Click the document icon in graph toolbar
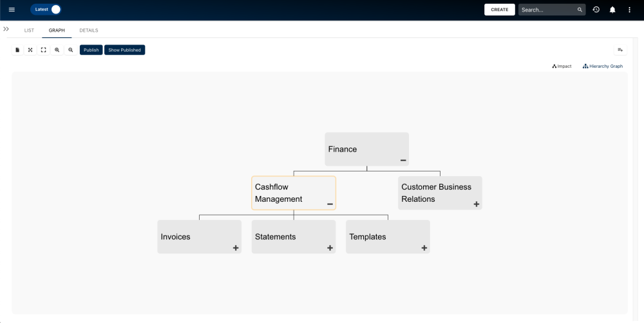The image size is (644, 323). coord(17,50)
